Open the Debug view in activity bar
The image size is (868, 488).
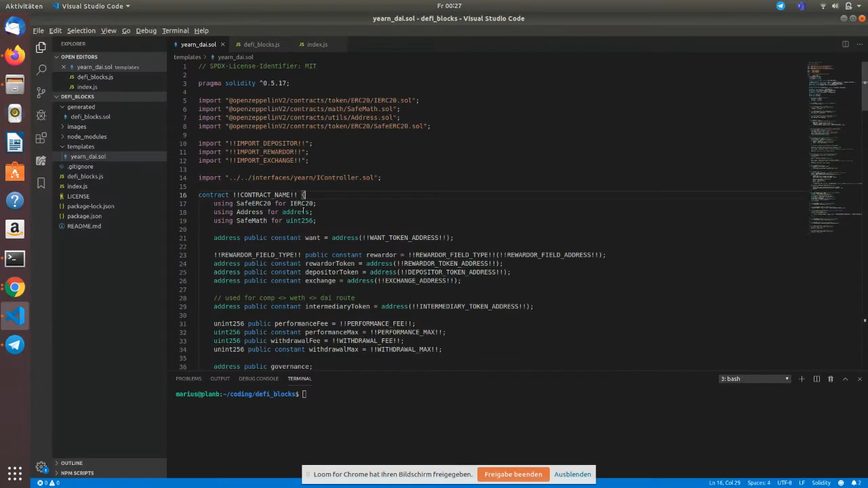(x=41, y=115)
